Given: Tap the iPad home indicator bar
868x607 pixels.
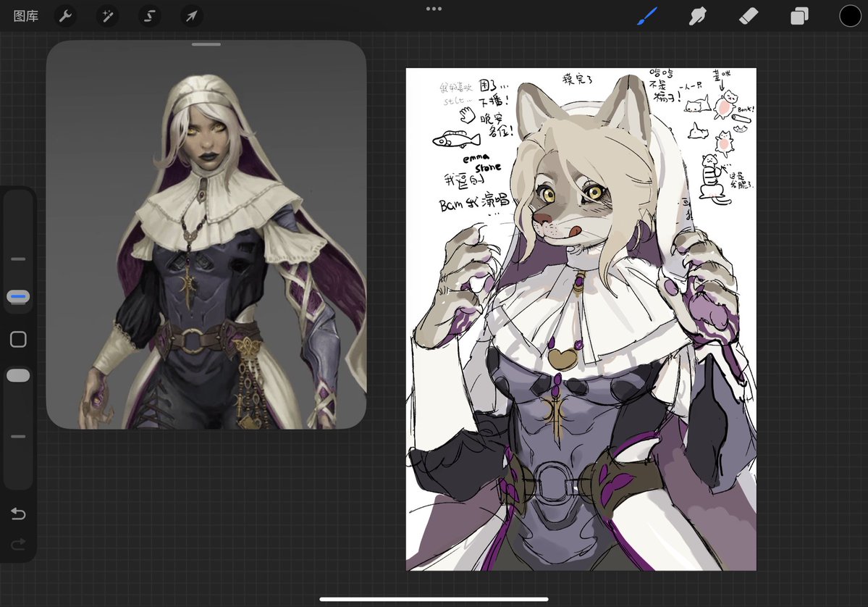Looking at the screenshot, I should click(x=434, y=599).
